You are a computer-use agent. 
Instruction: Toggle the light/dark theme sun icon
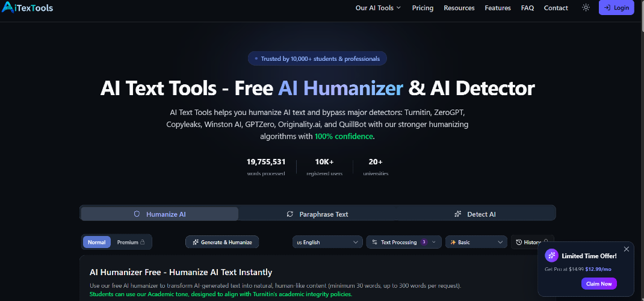click(x=586, y=8)
